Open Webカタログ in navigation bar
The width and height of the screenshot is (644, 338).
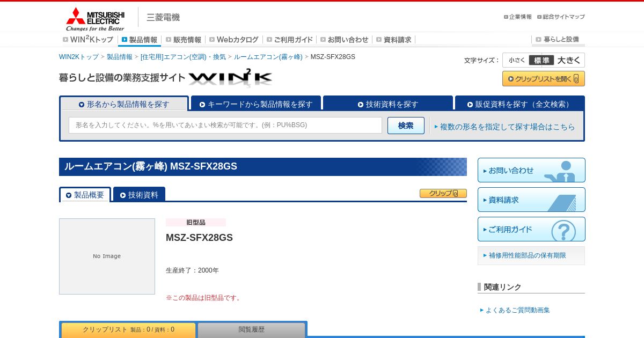234,40
